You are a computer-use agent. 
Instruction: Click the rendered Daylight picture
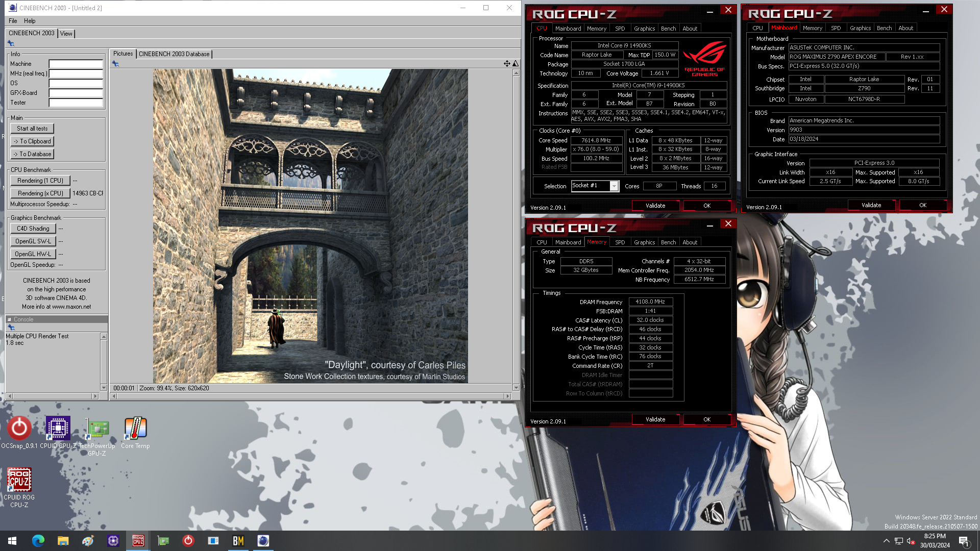pyautogui.click(x=310, y=226)
